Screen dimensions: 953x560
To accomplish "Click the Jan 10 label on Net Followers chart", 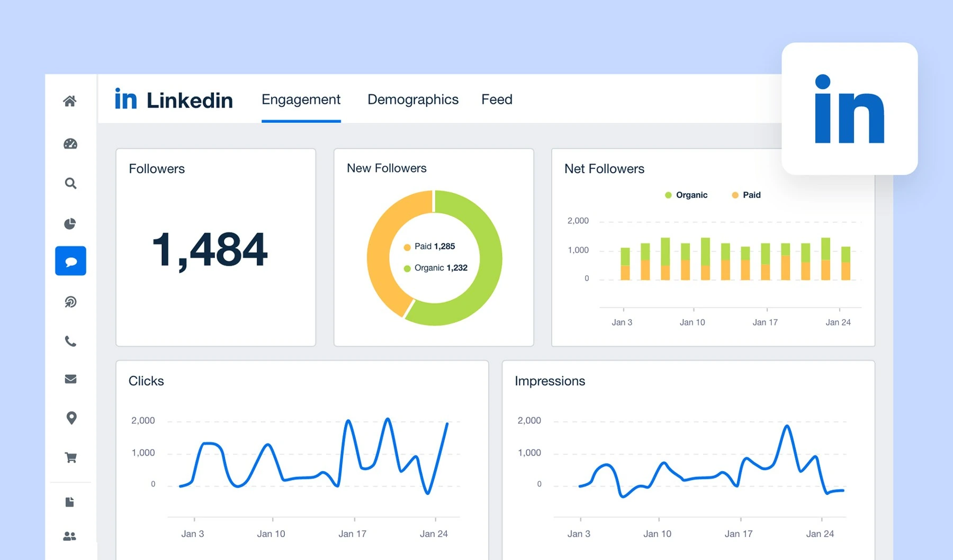I will [693, 322].
